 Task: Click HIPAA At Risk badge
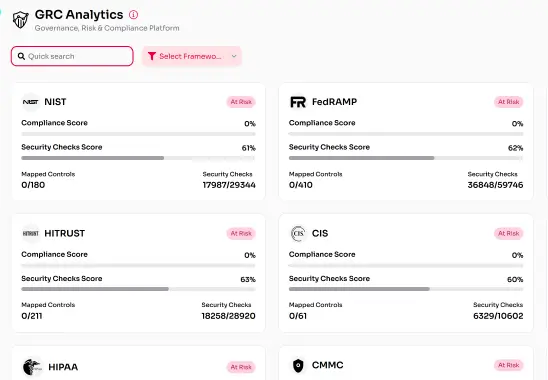(241, 367)
